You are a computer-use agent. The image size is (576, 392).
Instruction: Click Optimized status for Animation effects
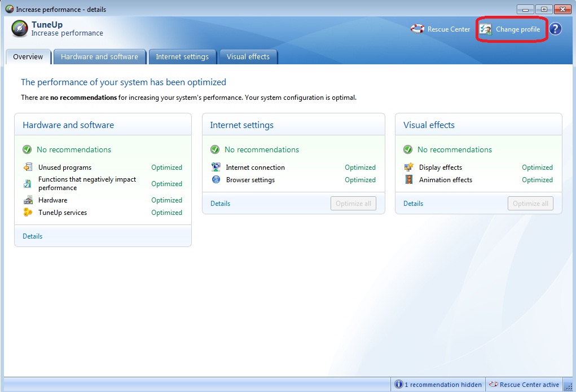pyautogui.click(x=538, y=180)
